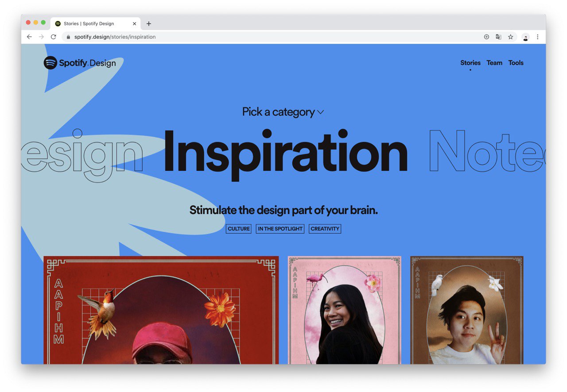
Task: Open the pink AAPIHM story with flamingo
Action: pyautogui.click(x=345, y=310)
